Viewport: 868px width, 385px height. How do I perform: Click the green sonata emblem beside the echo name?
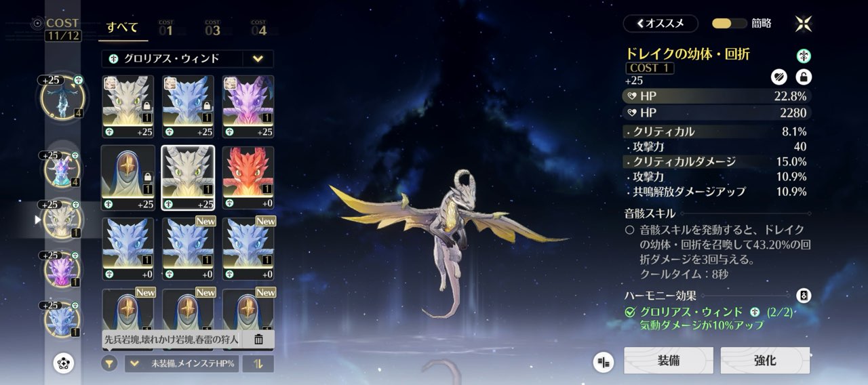click(804, 56)
